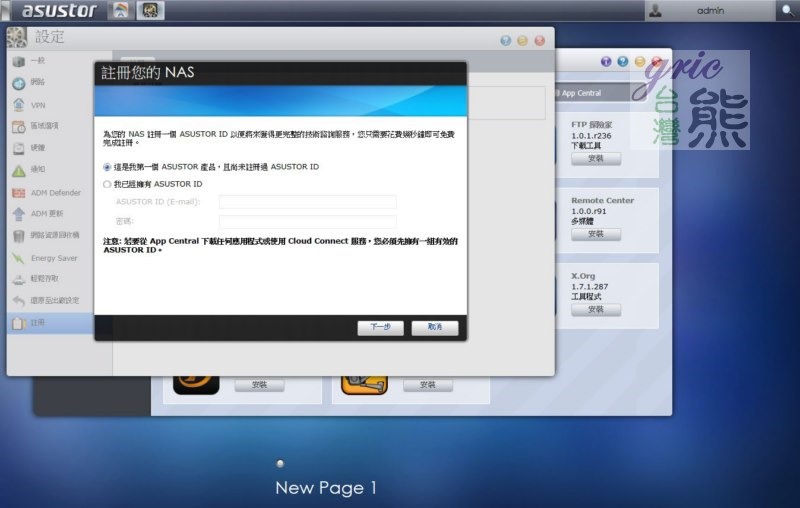
Task: Click the black app icon in App Central
Action: pos(196,385)
